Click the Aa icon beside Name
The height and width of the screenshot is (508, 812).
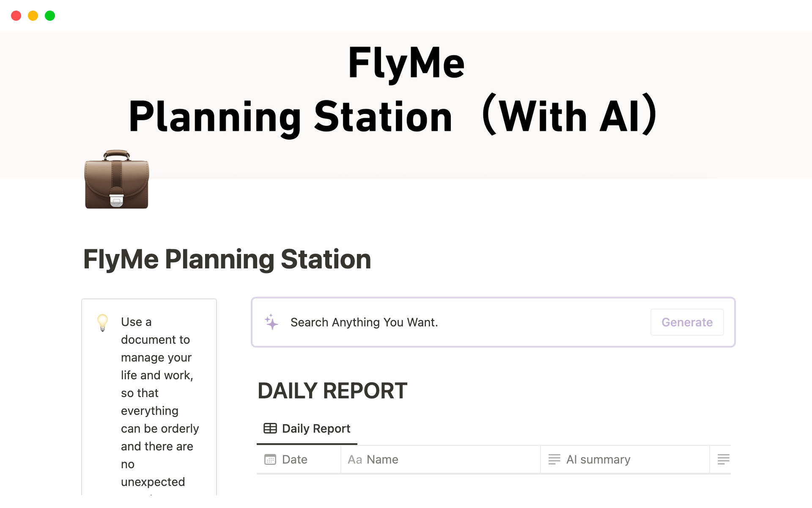click(x=354, y=460)
